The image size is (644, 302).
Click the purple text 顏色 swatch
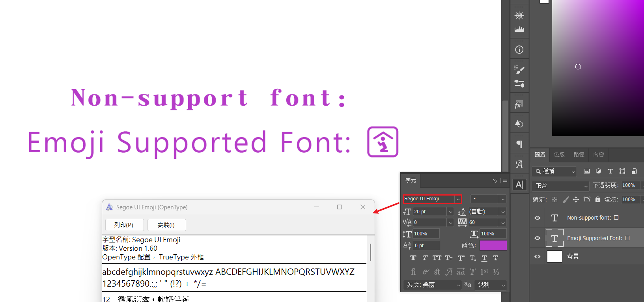[493, 245]
